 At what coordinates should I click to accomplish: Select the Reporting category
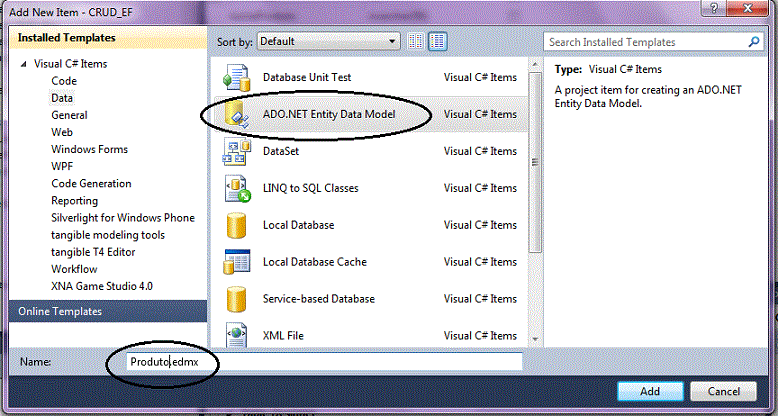click(x=74, y=201)
